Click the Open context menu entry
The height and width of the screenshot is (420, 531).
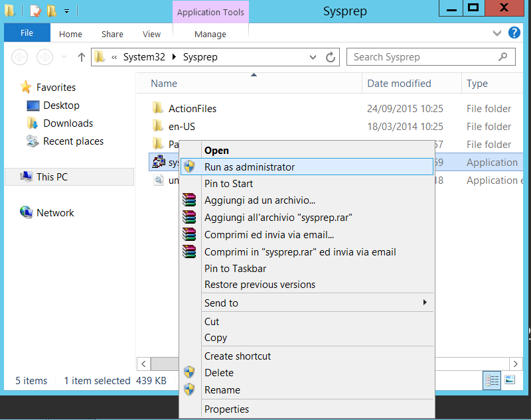[x=307, y=150]
